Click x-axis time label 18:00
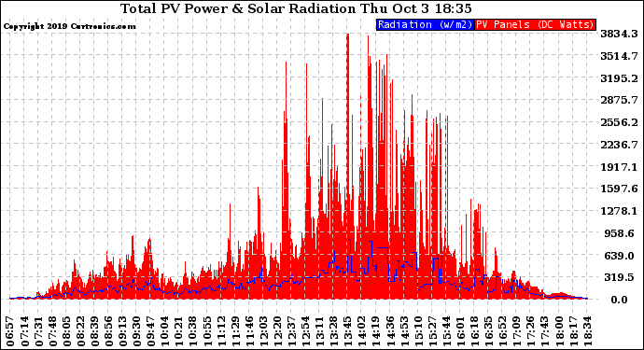Viewport: 644px width, 350px height. pyautogui.click(x=558, y=330)
